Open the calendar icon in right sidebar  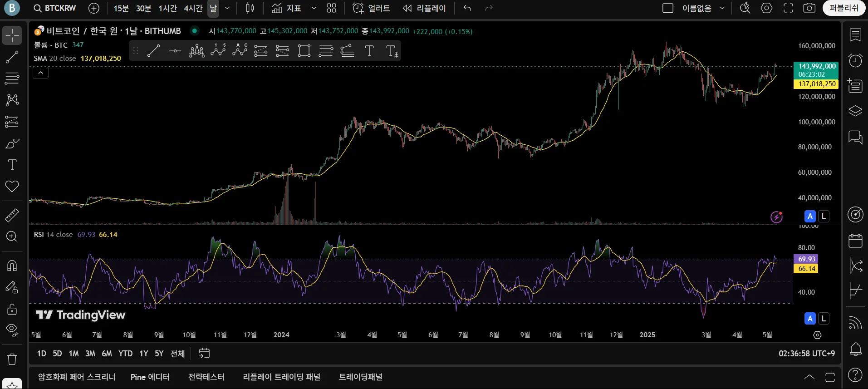click(855, 241)
